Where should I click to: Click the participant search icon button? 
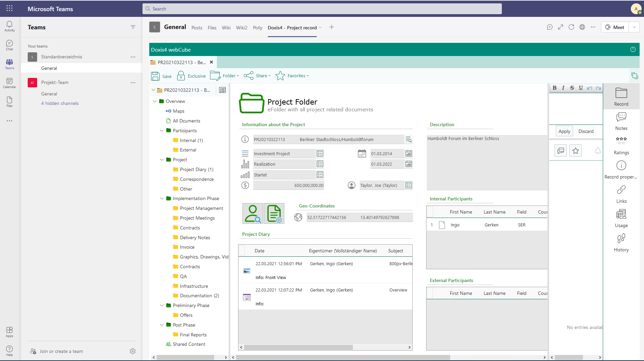[253, 213]
